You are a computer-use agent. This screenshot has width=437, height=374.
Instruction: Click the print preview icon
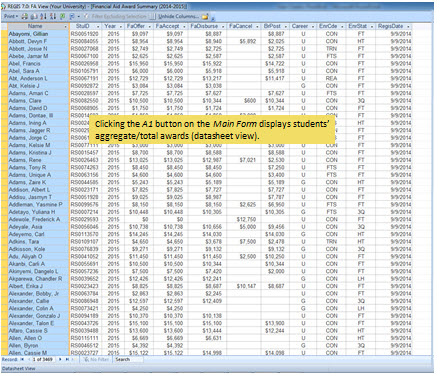click(34, 16)
